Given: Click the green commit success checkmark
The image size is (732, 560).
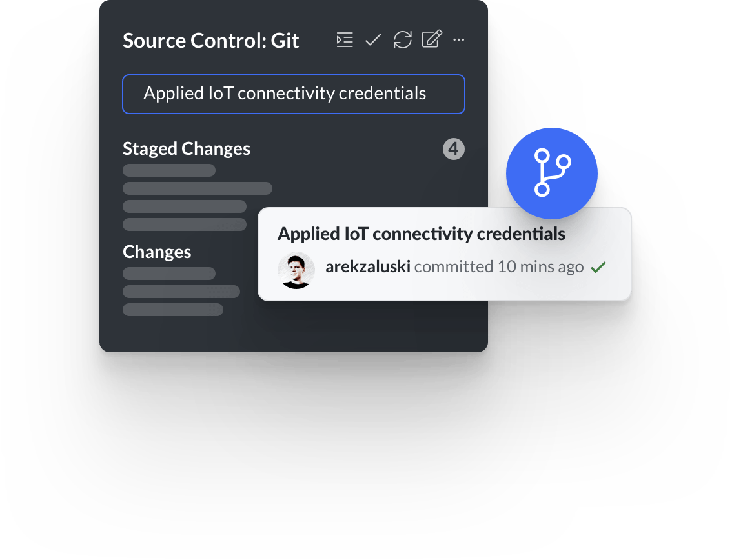Looking at the screenshot, I should point(598,267).
